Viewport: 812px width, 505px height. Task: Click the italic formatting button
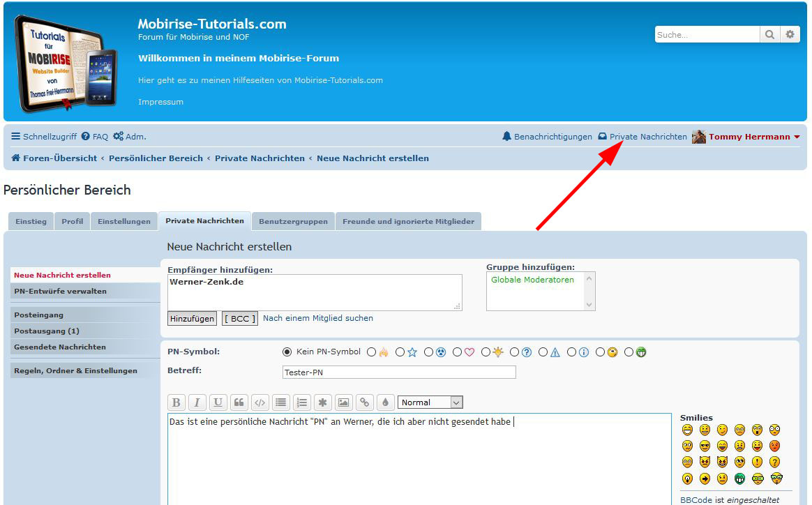coord(197,402)
